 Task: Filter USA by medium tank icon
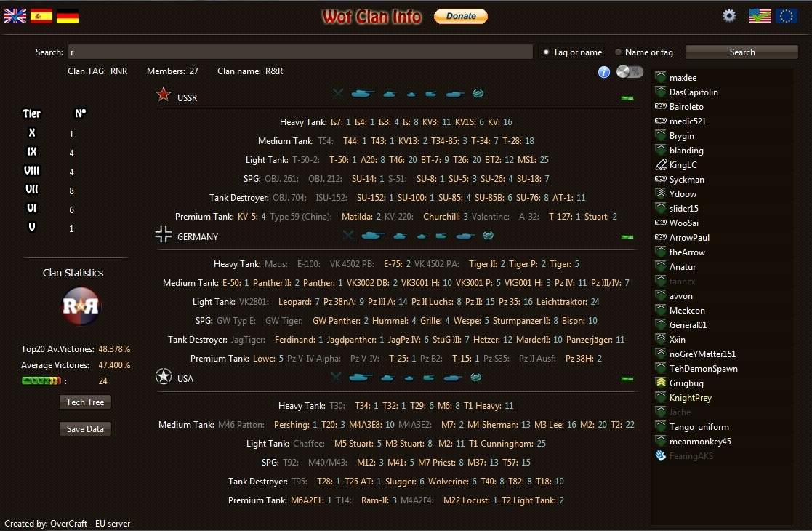[x=387, y=378]
